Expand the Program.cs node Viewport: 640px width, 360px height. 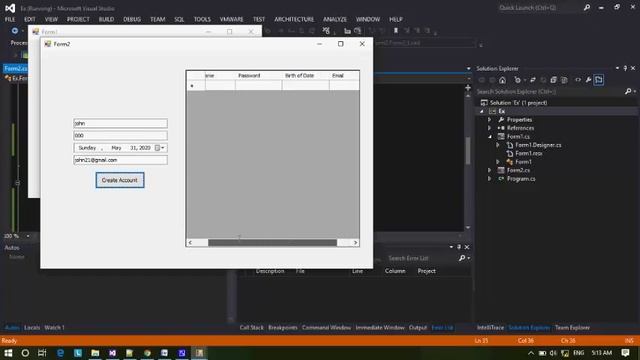490,179
